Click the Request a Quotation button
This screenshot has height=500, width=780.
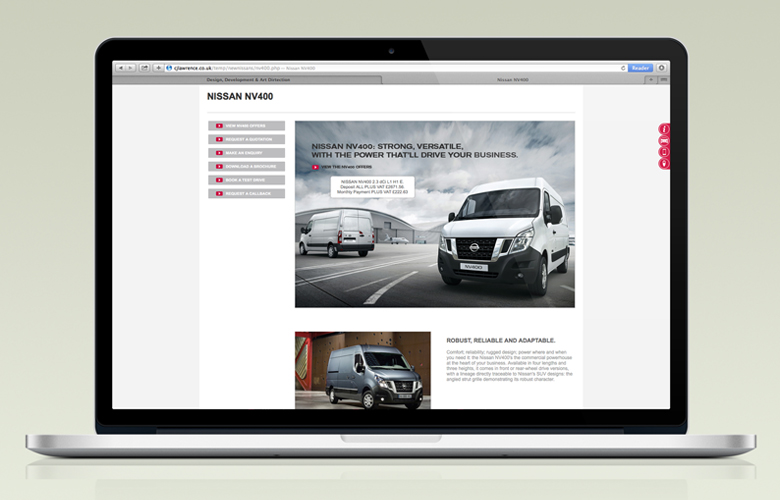(246, 139)
